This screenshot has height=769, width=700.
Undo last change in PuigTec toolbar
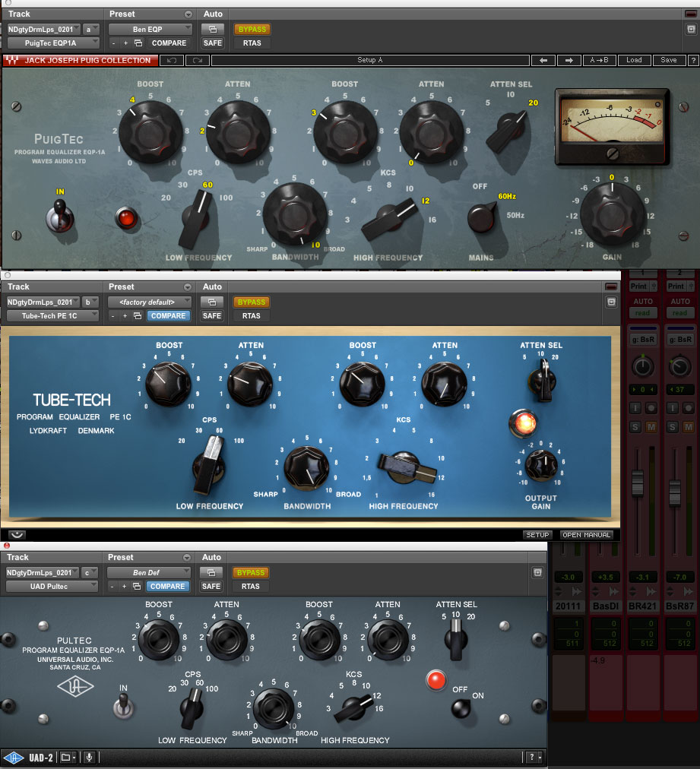point(172,60)
